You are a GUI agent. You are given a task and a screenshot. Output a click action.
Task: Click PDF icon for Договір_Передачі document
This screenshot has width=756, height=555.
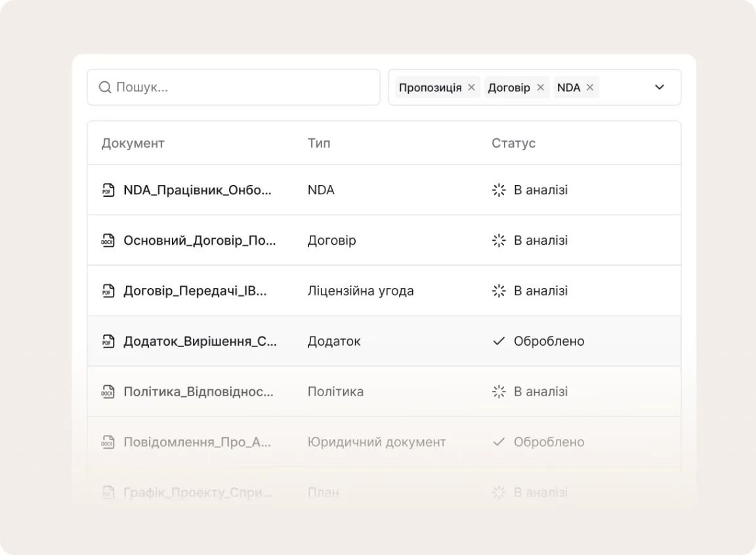[108, 291]
